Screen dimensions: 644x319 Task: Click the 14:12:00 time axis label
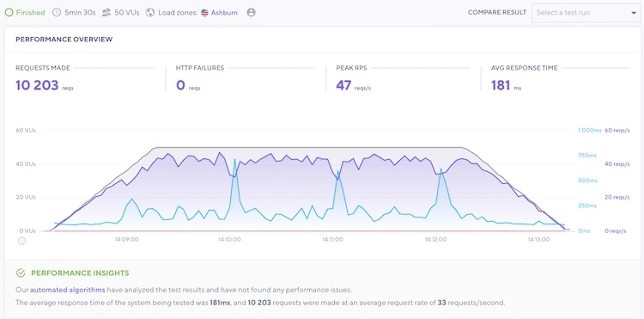[435, 239]
